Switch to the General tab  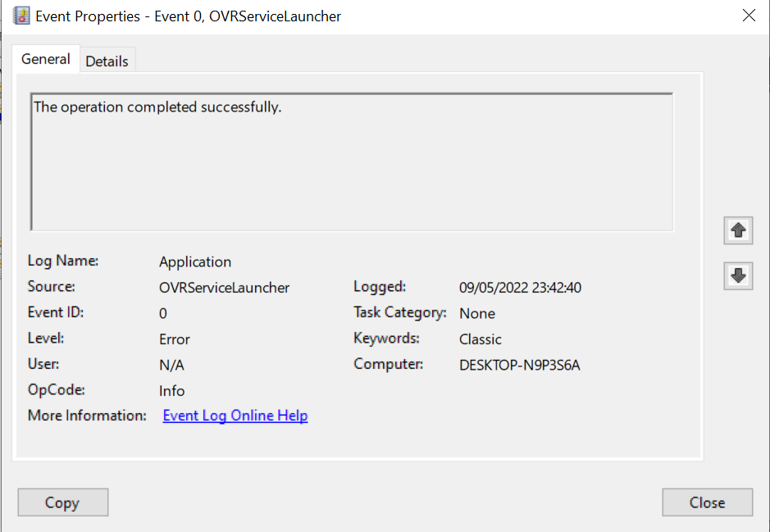46,59
